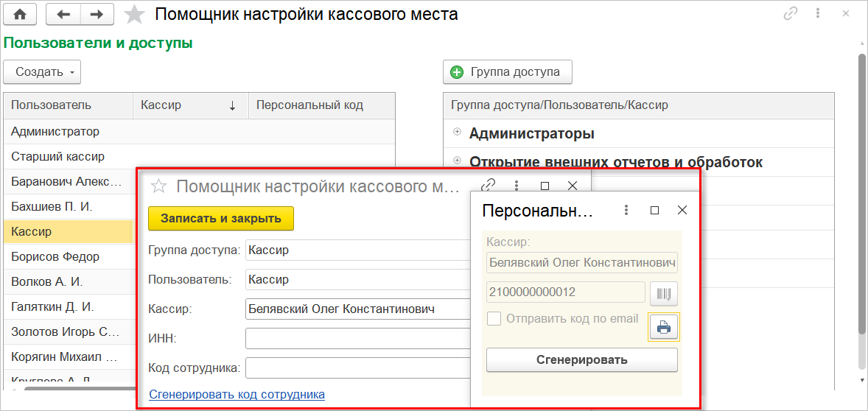Click the ИНН input field

(357, 339)
